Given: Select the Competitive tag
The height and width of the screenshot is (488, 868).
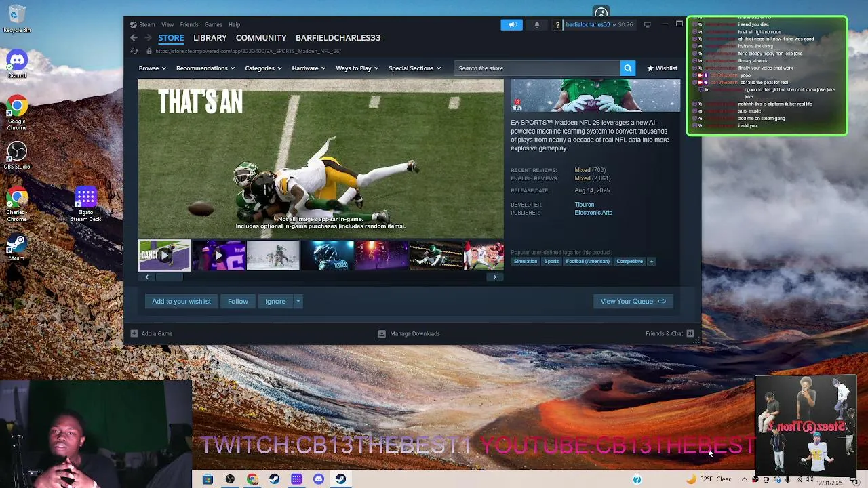Looking at the screenshot, I should click(629, 262).
